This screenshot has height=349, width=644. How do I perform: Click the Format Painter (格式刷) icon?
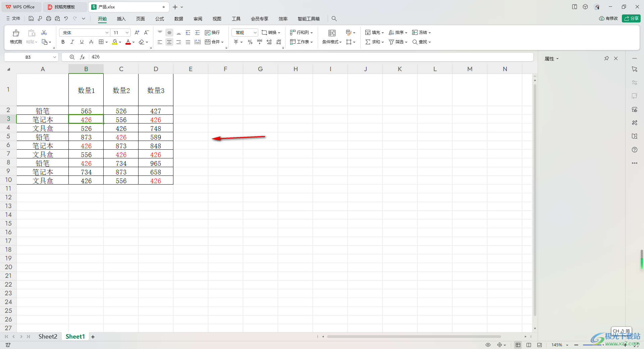coord(16,33)
